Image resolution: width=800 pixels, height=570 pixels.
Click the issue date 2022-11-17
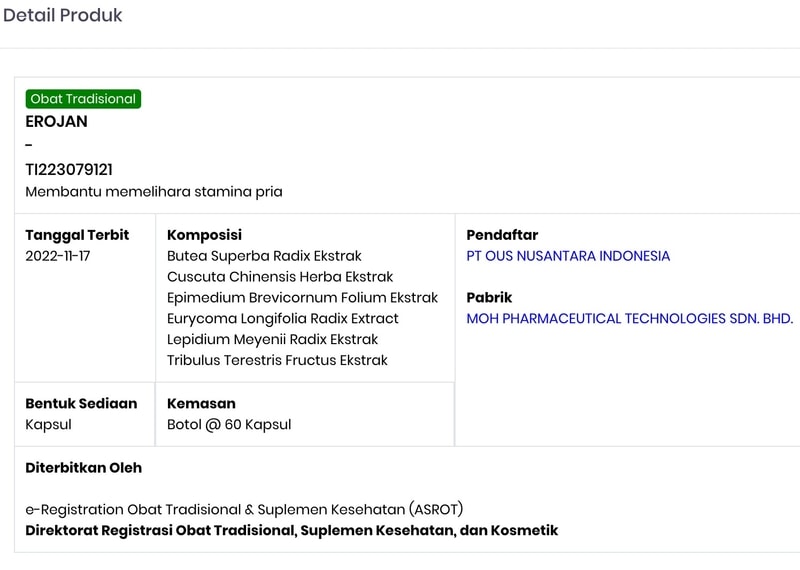58,256
